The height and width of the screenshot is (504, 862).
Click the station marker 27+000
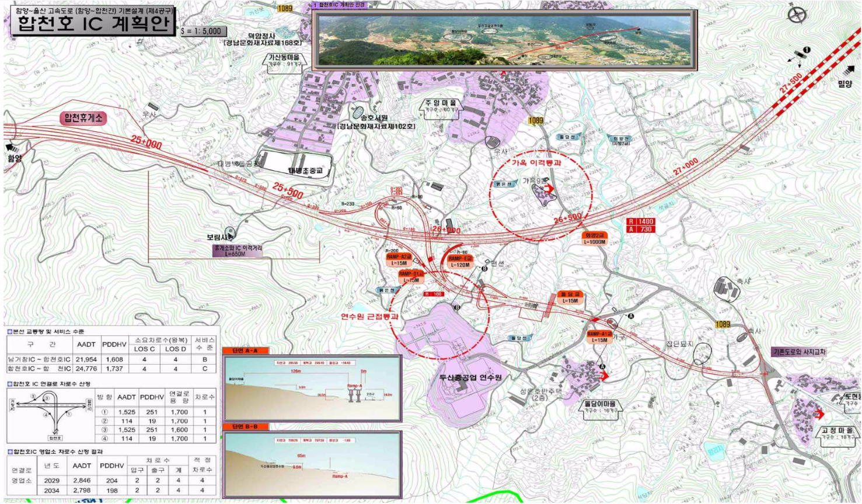(x=685, y=167)
